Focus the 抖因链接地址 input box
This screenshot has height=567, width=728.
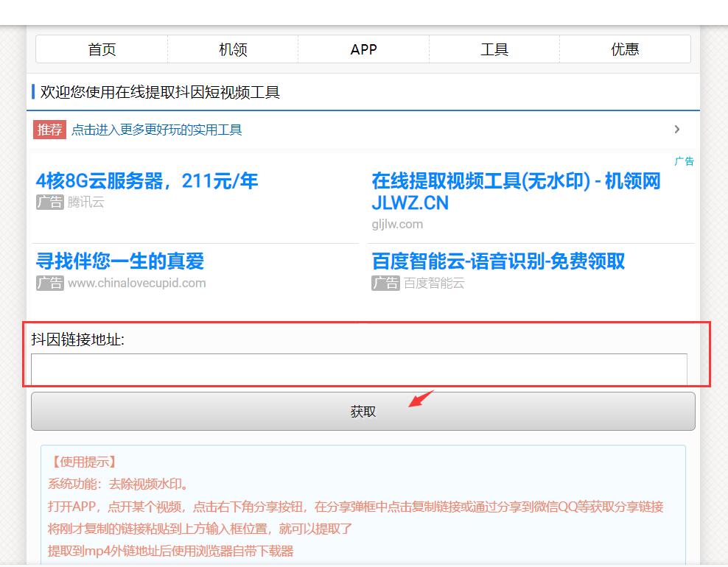(x=359, y=369)
